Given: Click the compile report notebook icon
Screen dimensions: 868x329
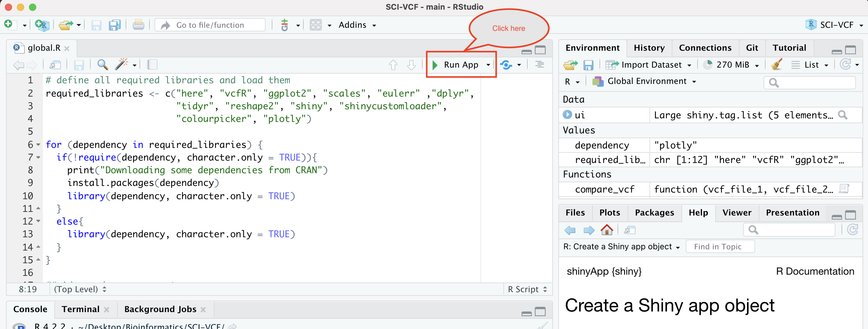Looking at the screenshot, I should point(152,64).
